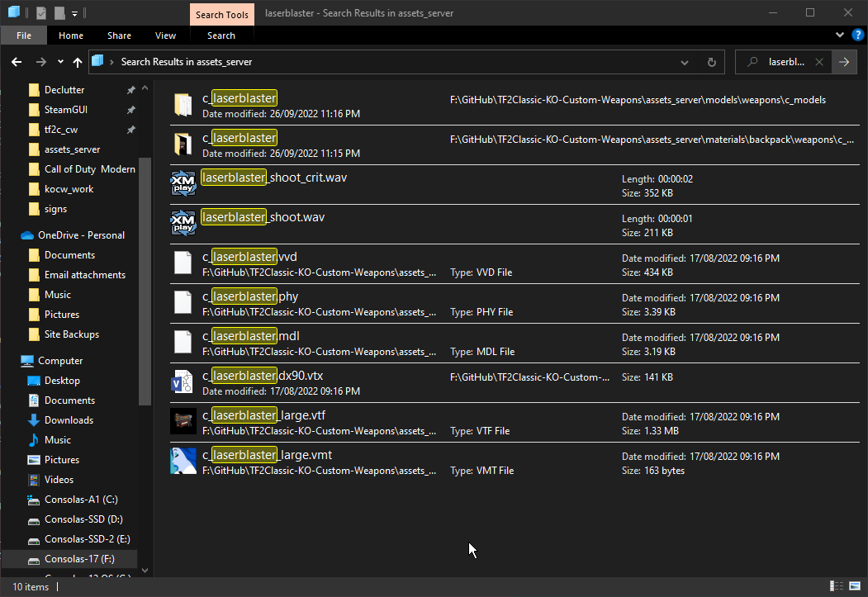Open Videos folder in navigation pane

pos(59,480)
